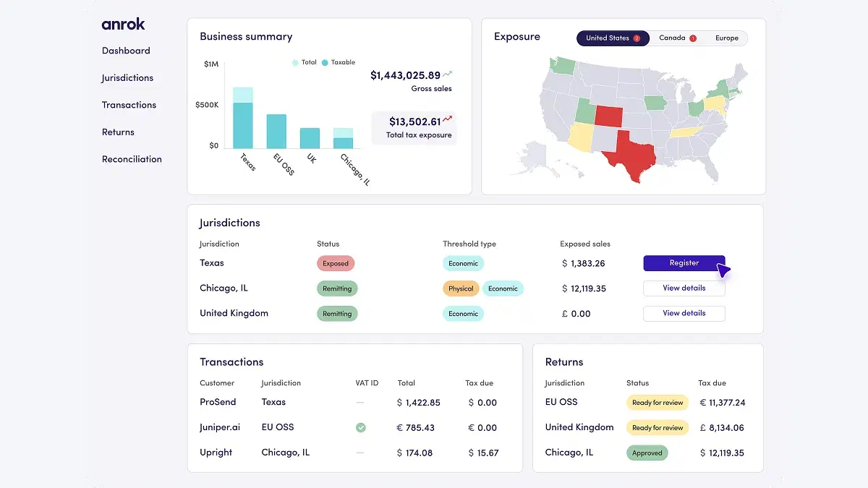Select the UK bar in chart

(x=310, y=138)
